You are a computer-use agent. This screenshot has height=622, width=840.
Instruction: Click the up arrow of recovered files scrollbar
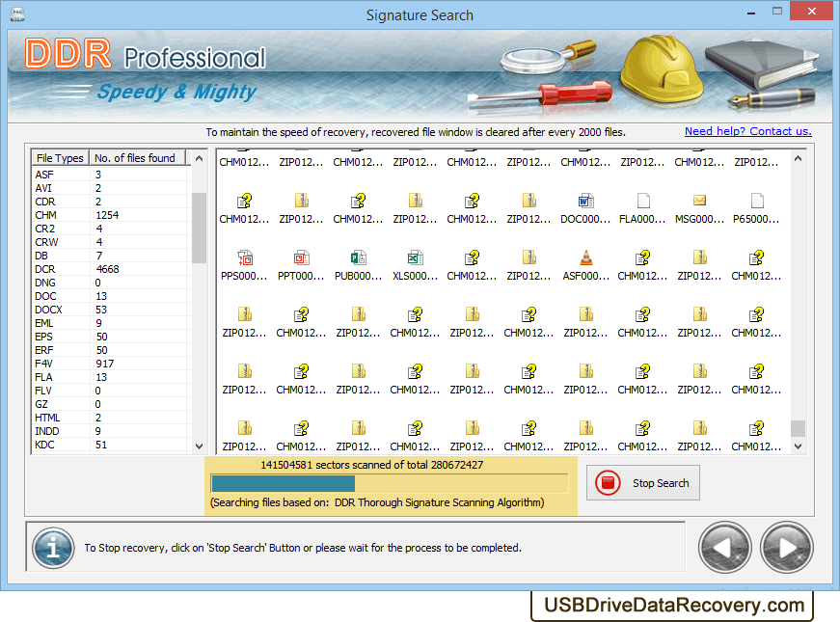click(x=799, y=158)
